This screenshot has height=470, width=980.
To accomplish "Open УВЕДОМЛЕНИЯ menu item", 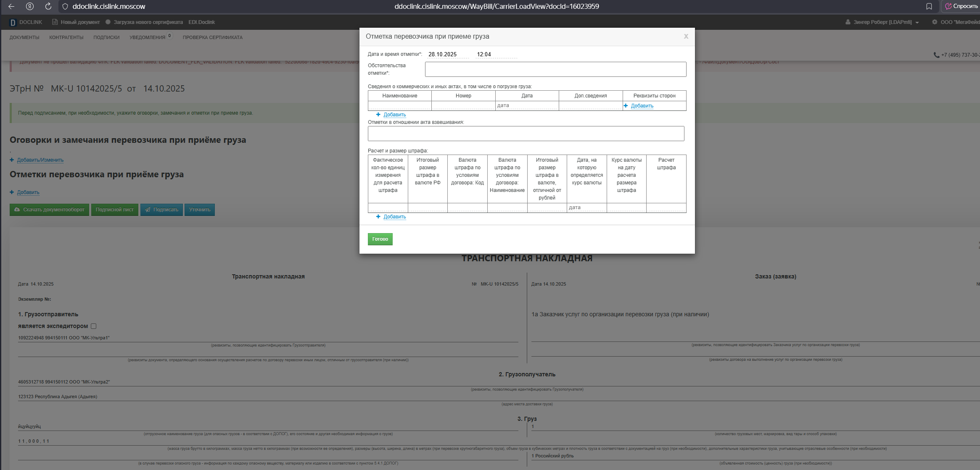I will pyautogui.click(x=147, y=37).
